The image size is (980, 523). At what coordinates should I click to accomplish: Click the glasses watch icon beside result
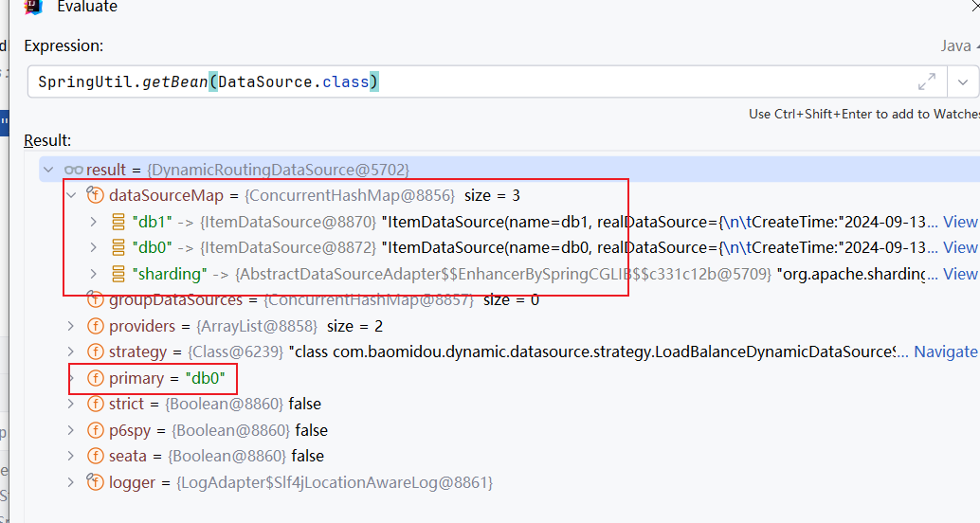(x=73, y=170)
